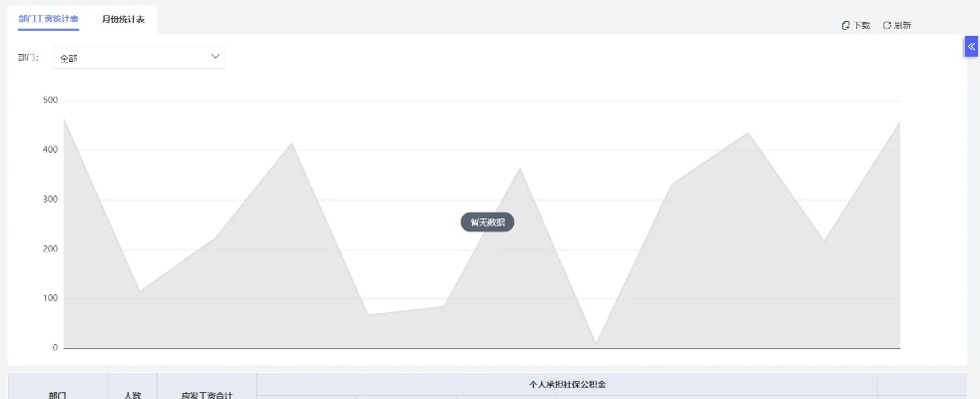The width and height of the screenshot is (980, 399).
Task: Click the 0 label on the chart axis
Action: tap(55, 348)
